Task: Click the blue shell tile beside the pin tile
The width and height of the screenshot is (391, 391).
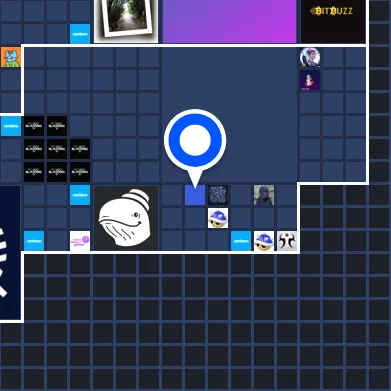Action: pos(218,218)
